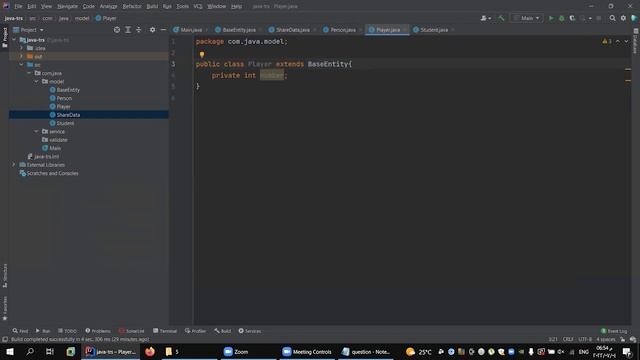Expand the out folder

(22, 56)
